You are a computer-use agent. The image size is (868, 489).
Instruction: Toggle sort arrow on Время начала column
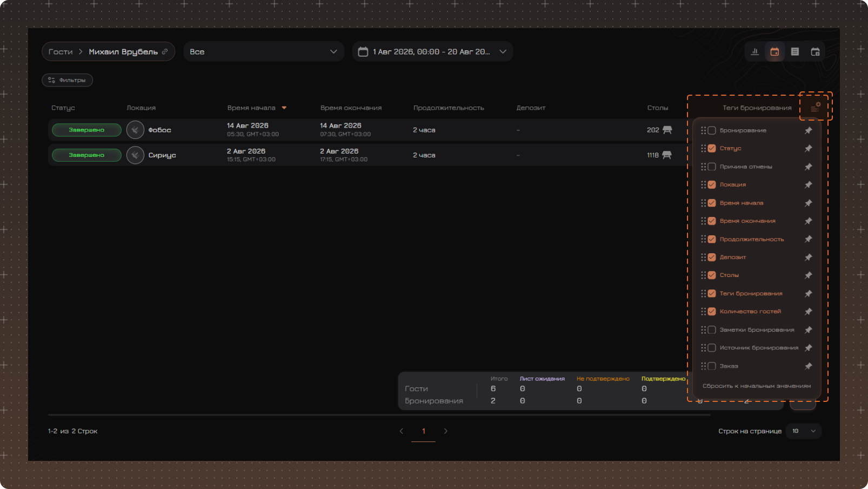pos(284,108)
